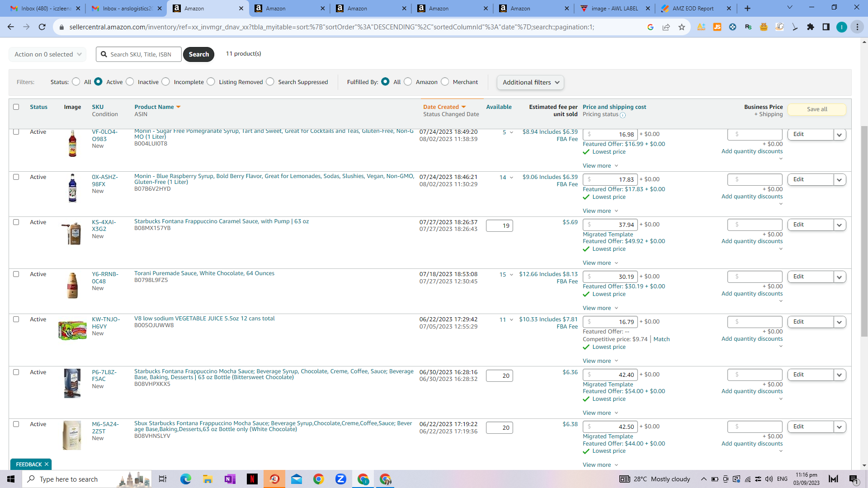Sort by the Product Name column
The image size is (868, 488).
pyautogui.click(x=157, y=107)
